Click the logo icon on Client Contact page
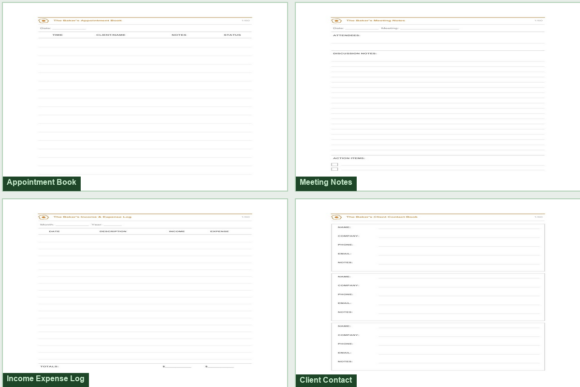The width and height of the screenshot is (580, 387). pos(337,217)
